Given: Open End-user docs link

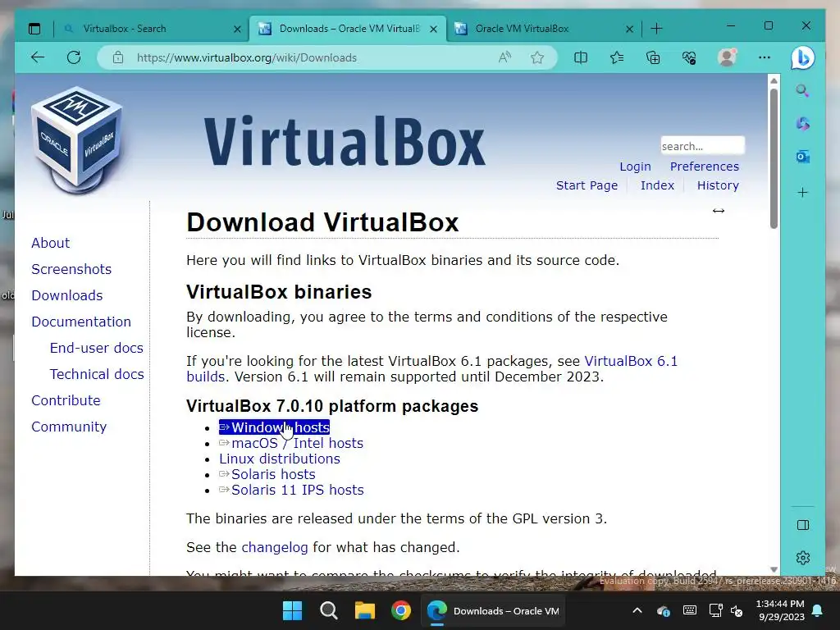Looking at the screenshot, I should 97,348.
